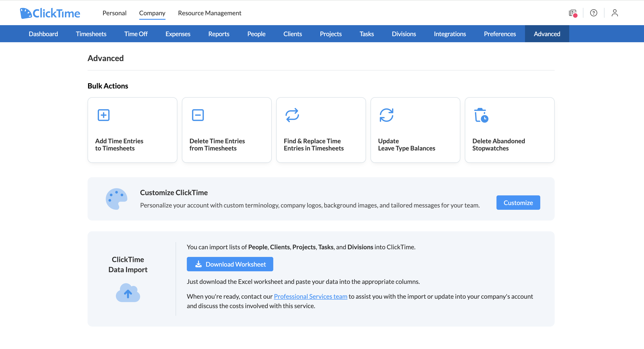
Task: Open Add Time Entries to Timesheets card title
Action: pyautogui.click(x=119, y=144)
